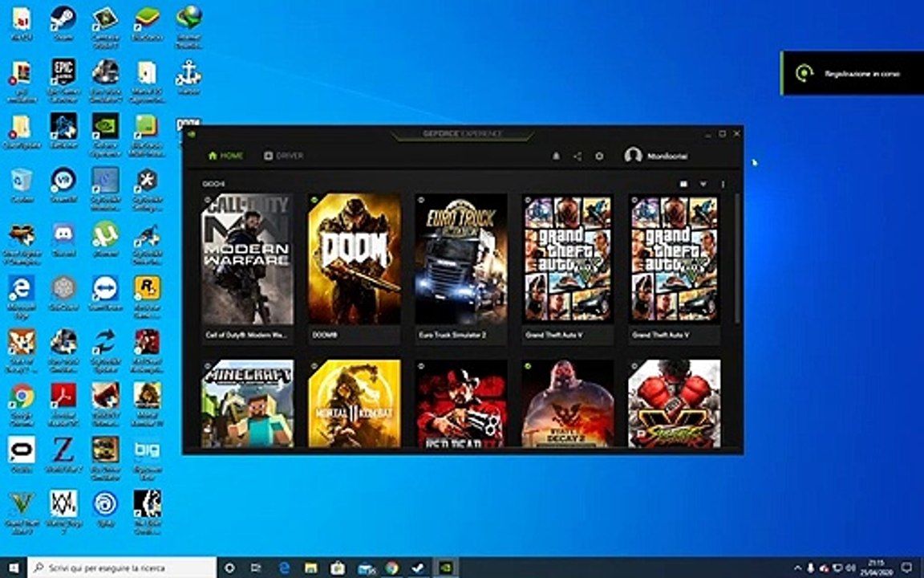
Task: Select the State of Decay 2 cover
Action: pyautogui.click(x=568, y=404)
